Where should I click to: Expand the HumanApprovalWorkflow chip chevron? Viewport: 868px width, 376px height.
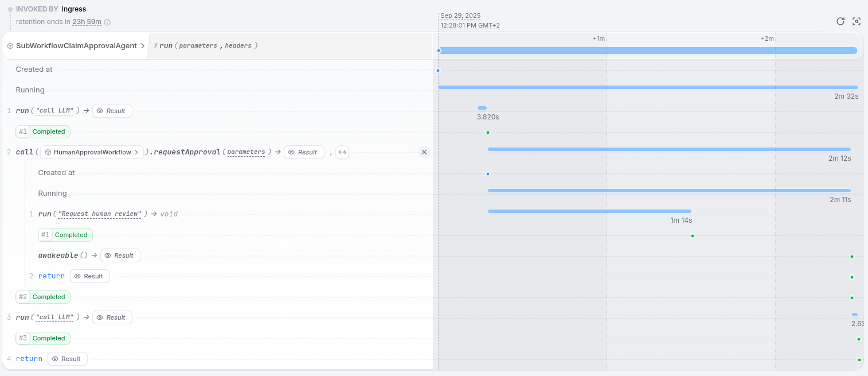point(136,152)
